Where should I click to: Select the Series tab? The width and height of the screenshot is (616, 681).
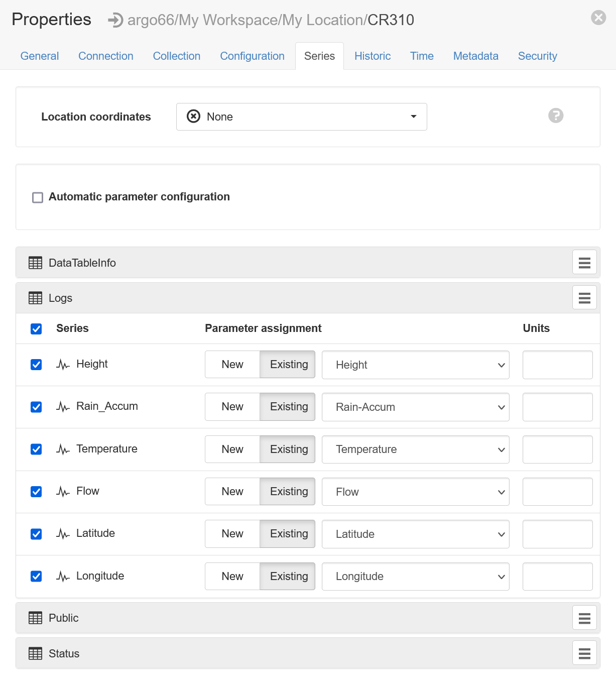(x=319, y=56)
